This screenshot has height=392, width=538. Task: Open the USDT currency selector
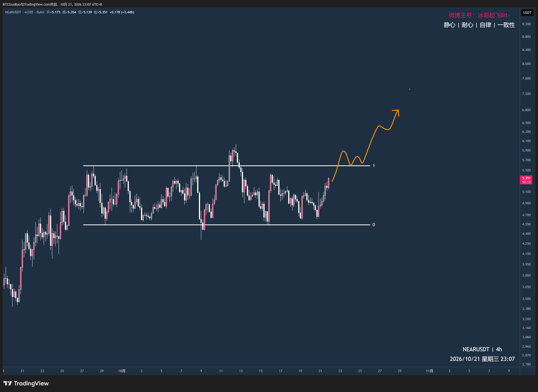527,13
